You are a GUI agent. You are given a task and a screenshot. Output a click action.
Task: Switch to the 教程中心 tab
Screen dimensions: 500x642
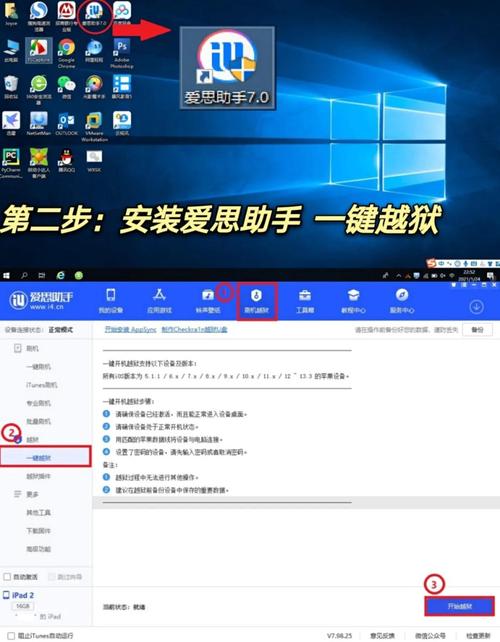click(353, 301)
